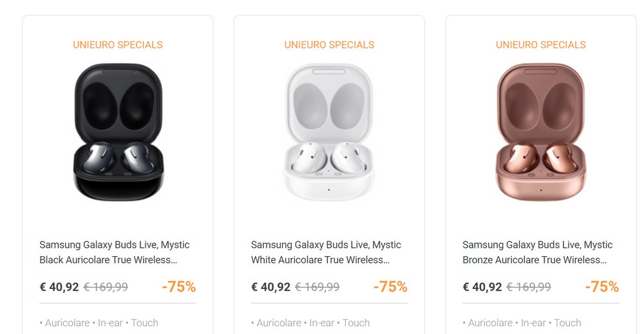Click the Auricolare In-ear Touch features under Mystic Black
Image resolution: width=644 pixels, height=334 pixels.
pos(99,323)
